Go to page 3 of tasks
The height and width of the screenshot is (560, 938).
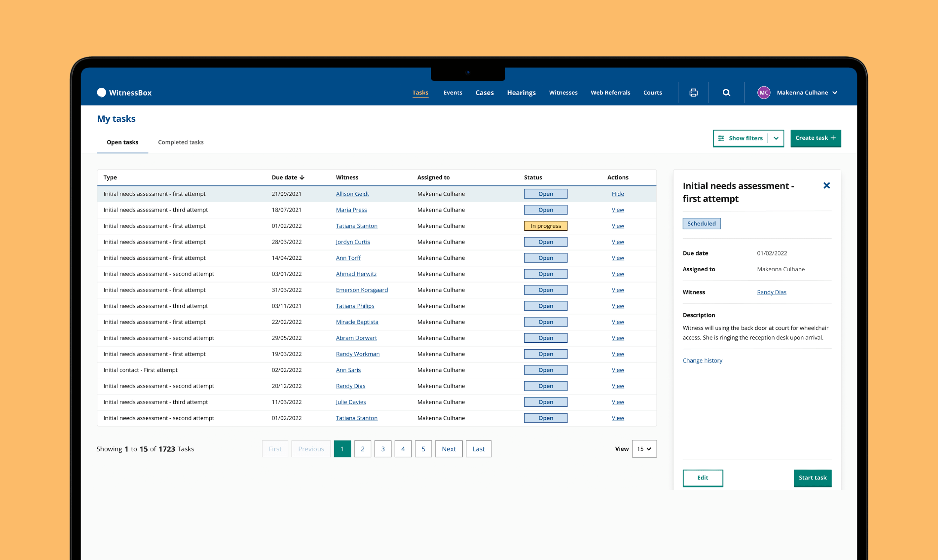click(383, 449)
